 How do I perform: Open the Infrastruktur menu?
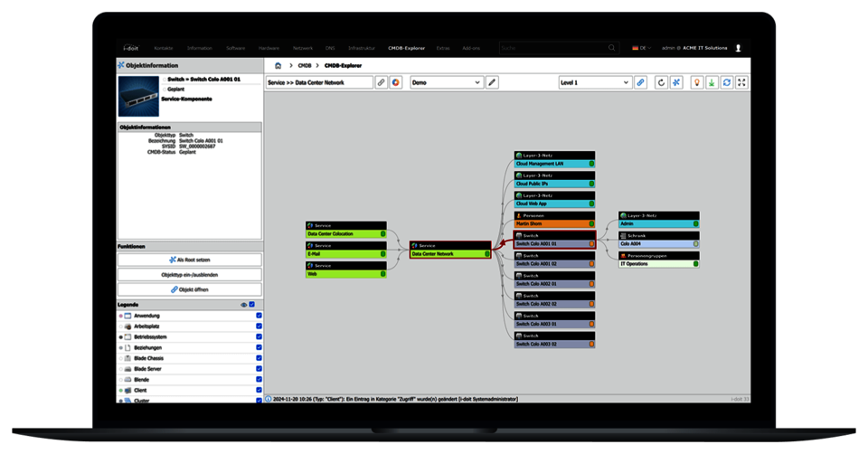(362, 48)
